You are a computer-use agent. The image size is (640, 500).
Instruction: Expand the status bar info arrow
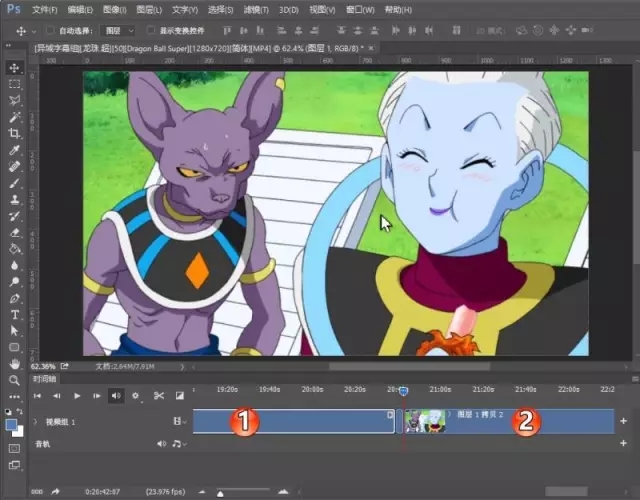pyautogui.click(x=182, y=367)
